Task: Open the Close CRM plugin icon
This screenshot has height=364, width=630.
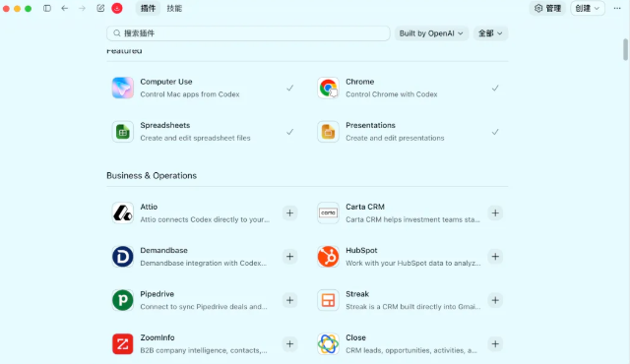Action: (328, 344)
